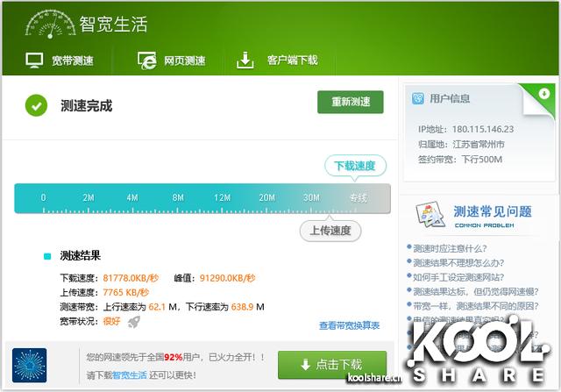
Task: Click the 上传速度 bubble marker
Action: (330, 231)
